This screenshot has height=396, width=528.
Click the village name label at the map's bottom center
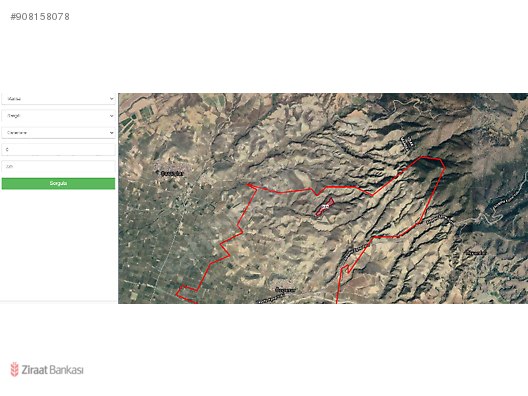tap(285, 290)
